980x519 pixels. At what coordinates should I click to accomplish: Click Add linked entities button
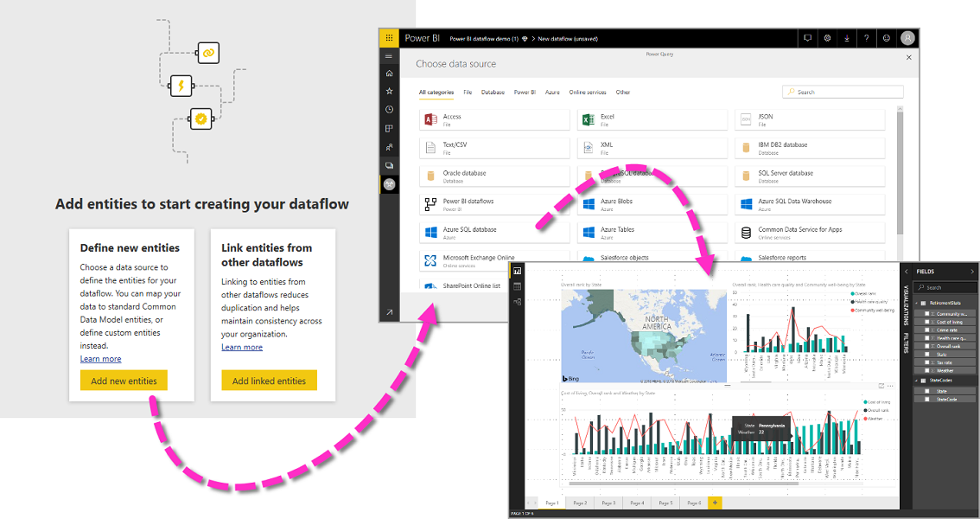pos(270,381)
